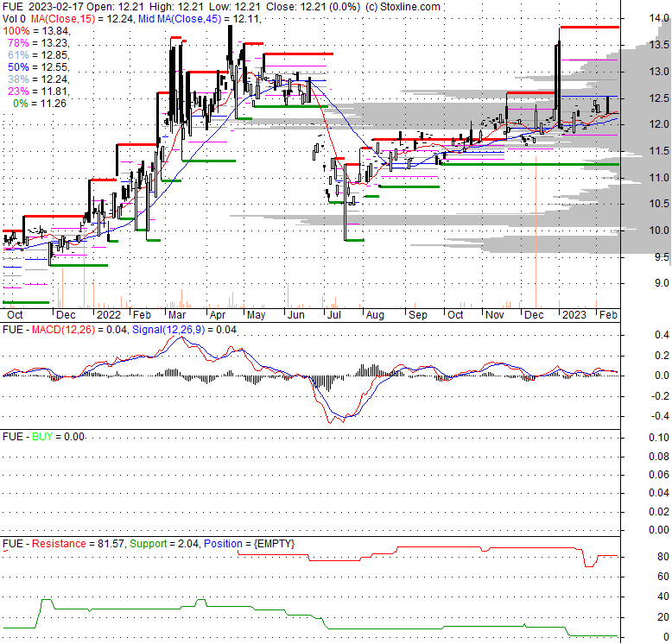Click the final Feb label on time axis
672x644 pixels.
[608, 315]
